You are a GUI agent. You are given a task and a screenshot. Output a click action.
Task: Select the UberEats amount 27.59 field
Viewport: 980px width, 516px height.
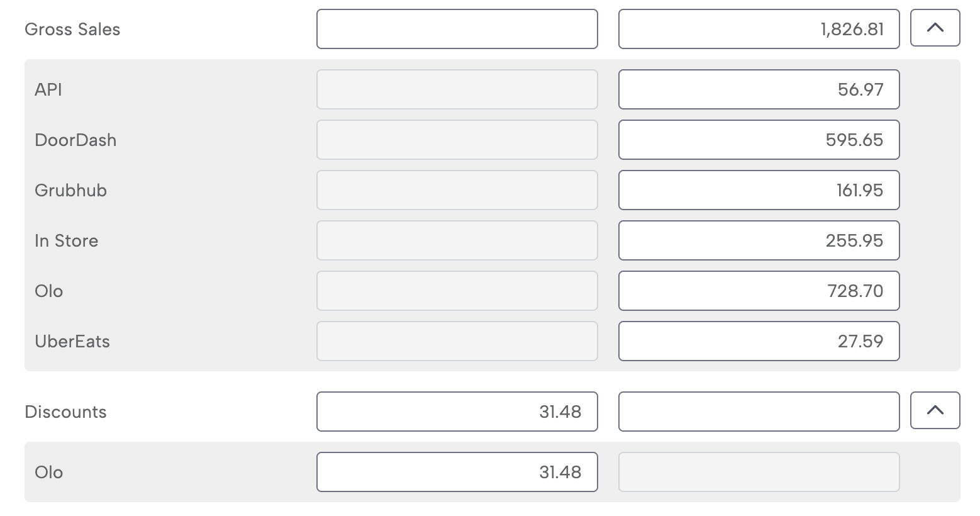click(x=759, y=341)
